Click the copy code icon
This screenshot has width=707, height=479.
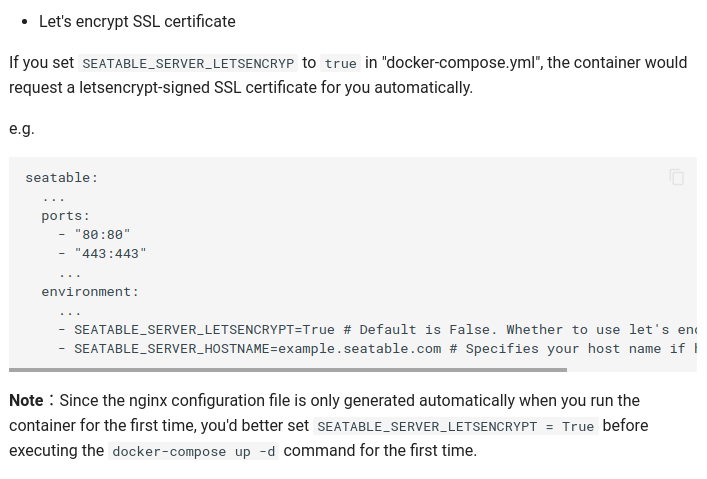pos(677,177)
